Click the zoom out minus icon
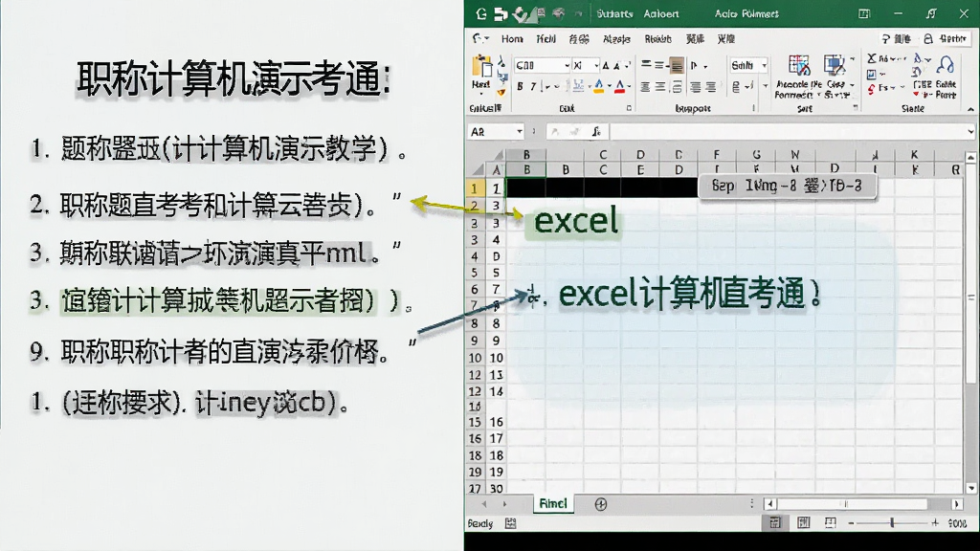 (x=851, y=523)
